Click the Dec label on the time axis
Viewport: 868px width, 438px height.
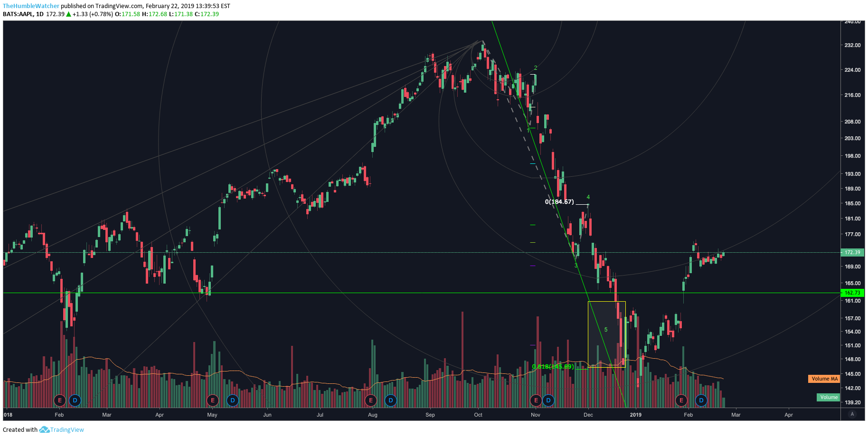[x=588, y=415]
